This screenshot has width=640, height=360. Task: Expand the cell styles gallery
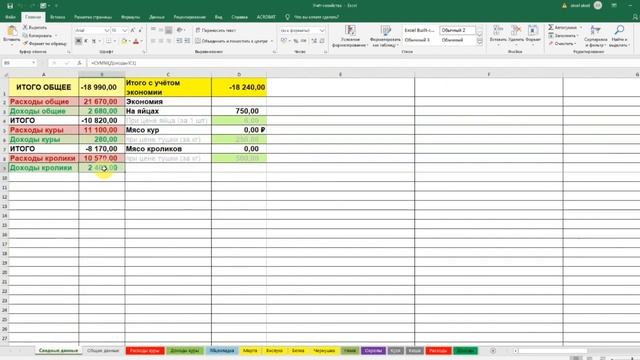(480, 42)
